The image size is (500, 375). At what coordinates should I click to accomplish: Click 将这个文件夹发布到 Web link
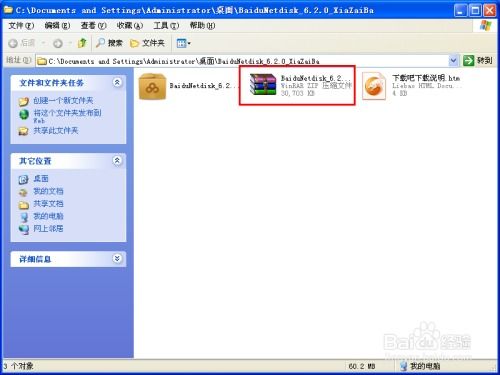point(67,116)
